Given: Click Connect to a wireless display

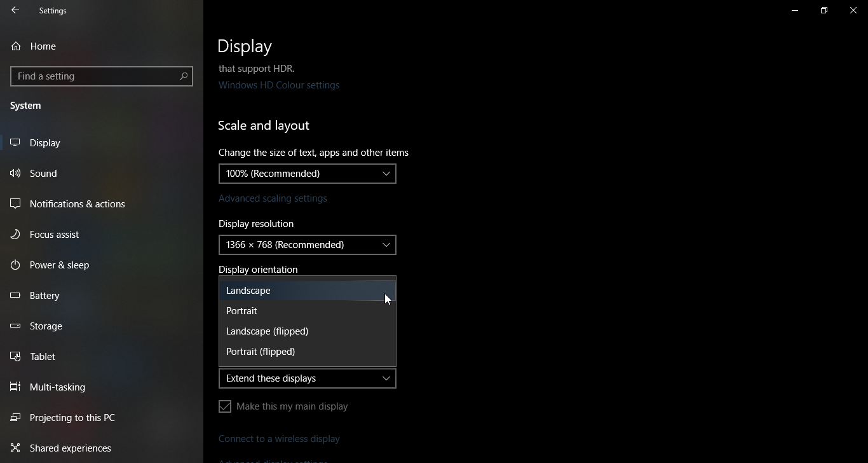Looking at the screenshot, I should 279,439.
